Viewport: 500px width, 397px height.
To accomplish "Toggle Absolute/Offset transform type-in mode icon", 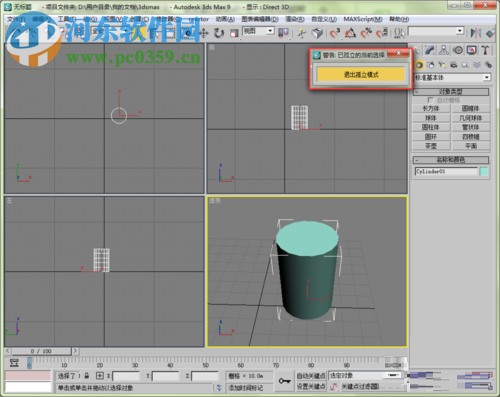I will coord(100,376).
